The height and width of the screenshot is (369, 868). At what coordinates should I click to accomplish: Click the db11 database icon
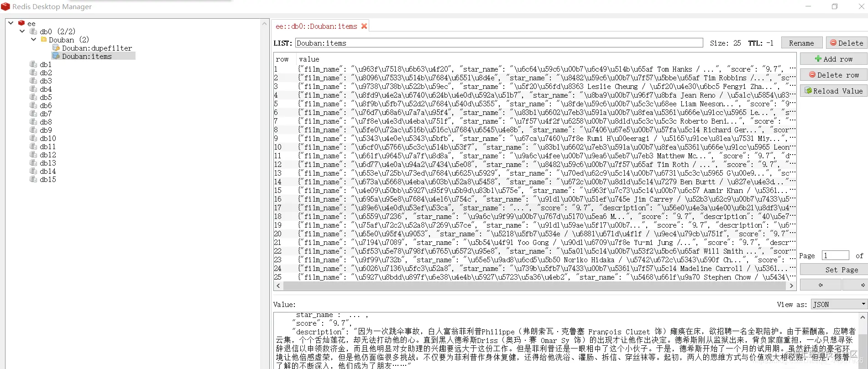pyautogui.click(x=33, y=146)
